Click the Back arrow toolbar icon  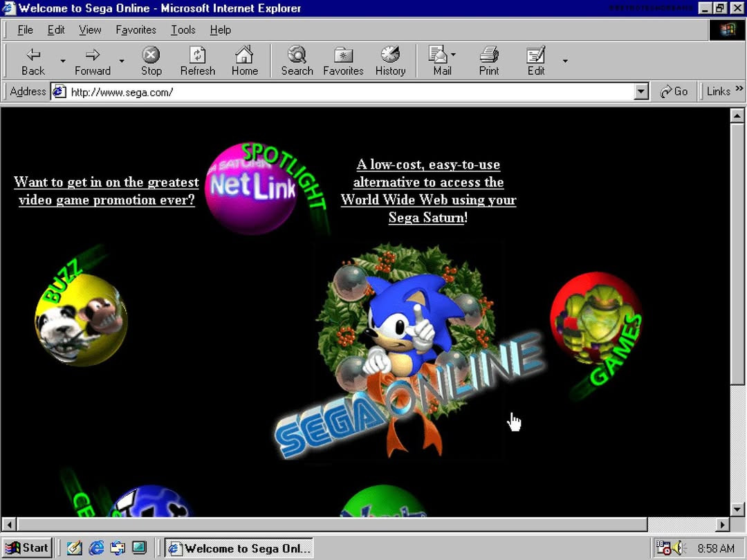[33, 55]
